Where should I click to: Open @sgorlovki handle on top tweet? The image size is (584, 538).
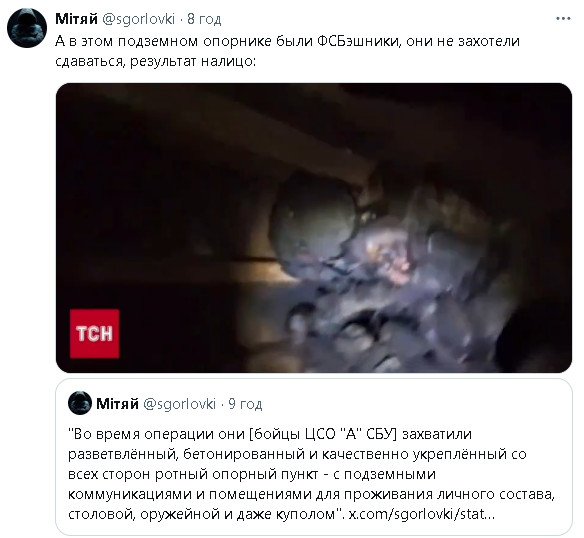(x=138, y=19)
